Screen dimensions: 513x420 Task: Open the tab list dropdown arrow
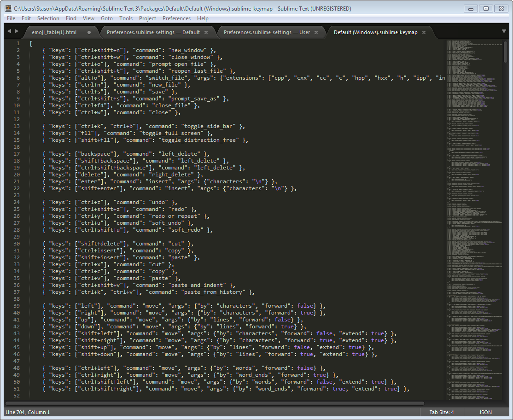click(504, 31)
